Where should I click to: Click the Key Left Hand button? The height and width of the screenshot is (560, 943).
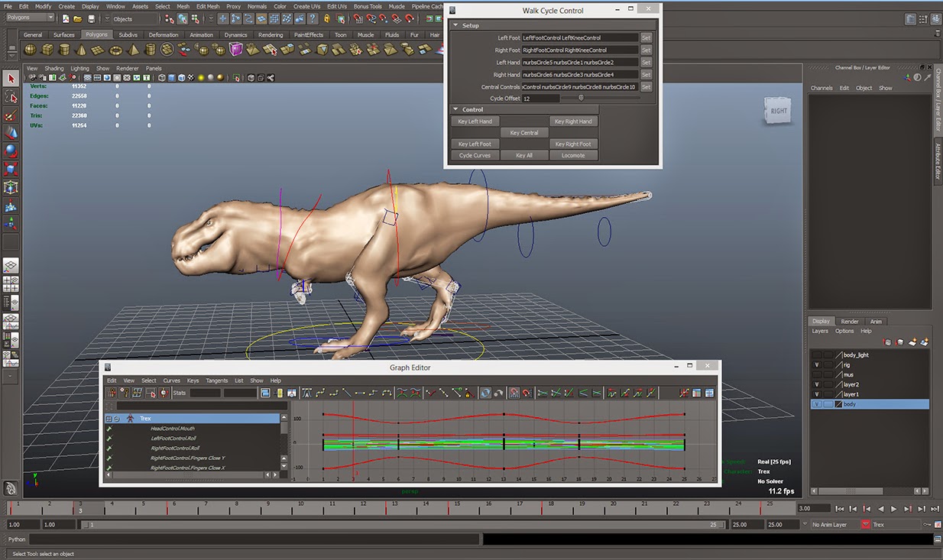tap(475, 121)
